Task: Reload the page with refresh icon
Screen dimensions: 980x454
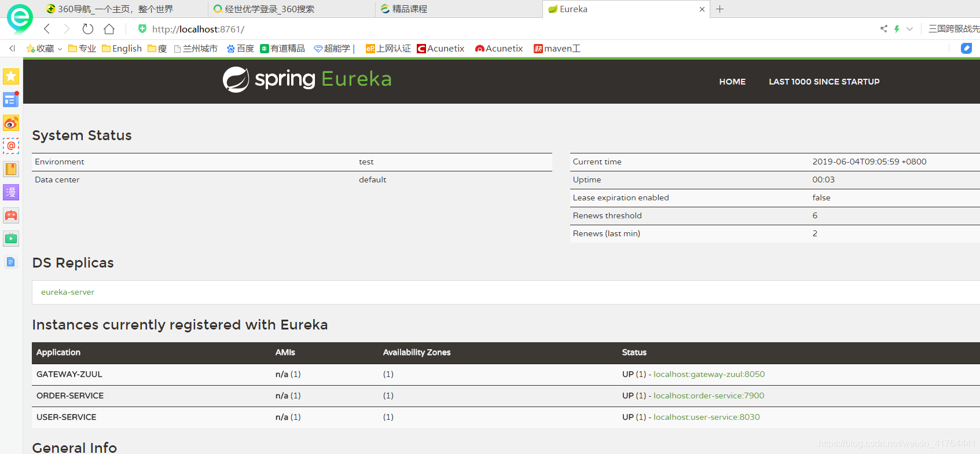Action: 87,29
